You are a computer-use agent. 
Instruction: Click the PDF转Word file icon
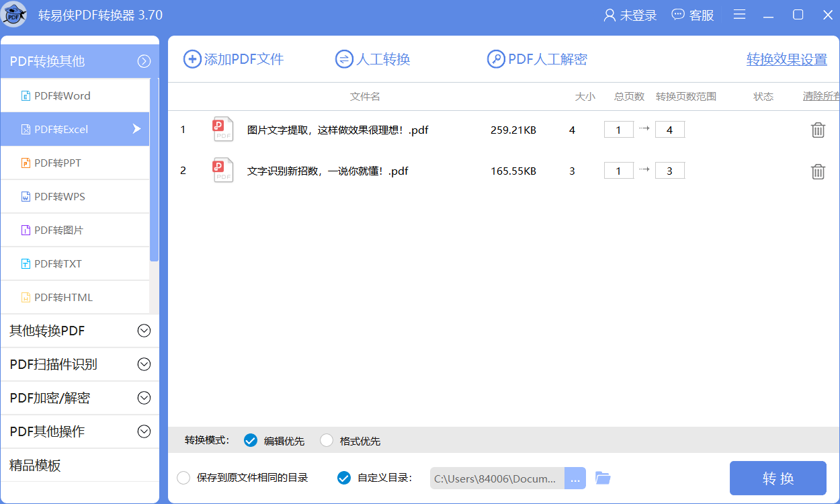coord(26,96)
